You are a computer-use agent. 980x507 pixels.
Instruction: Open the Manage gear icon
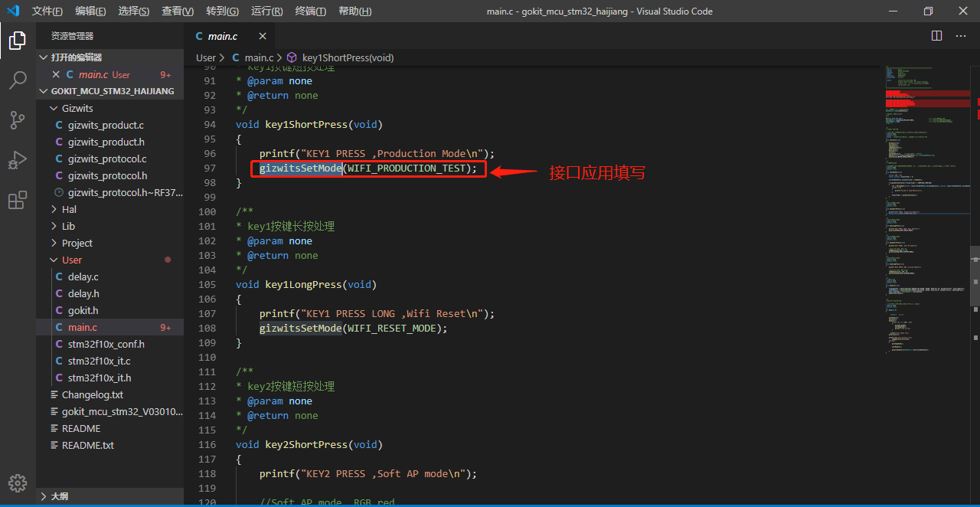(x=18, y=482)
